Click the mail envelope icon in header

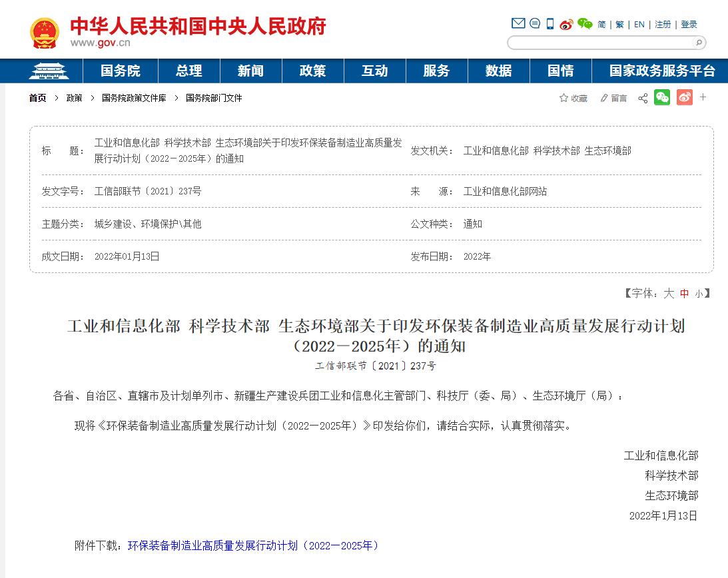tap(518, 24)
